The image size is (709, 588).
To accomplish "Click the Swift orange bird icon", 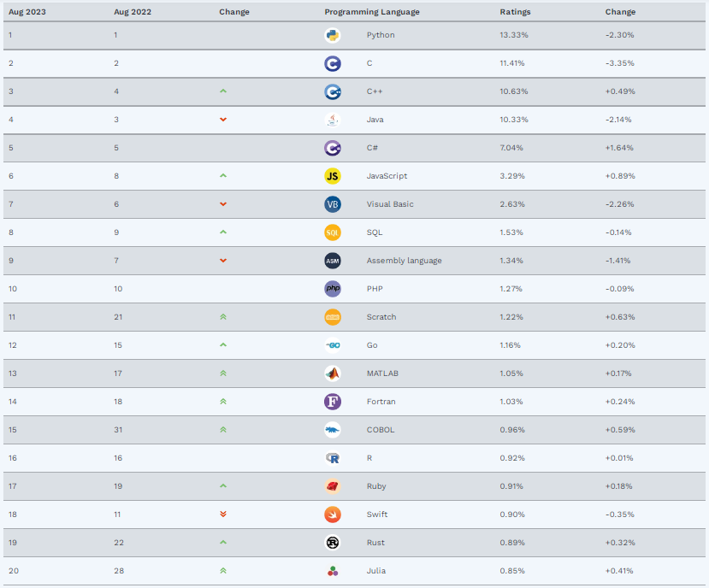I will point(333,514).
